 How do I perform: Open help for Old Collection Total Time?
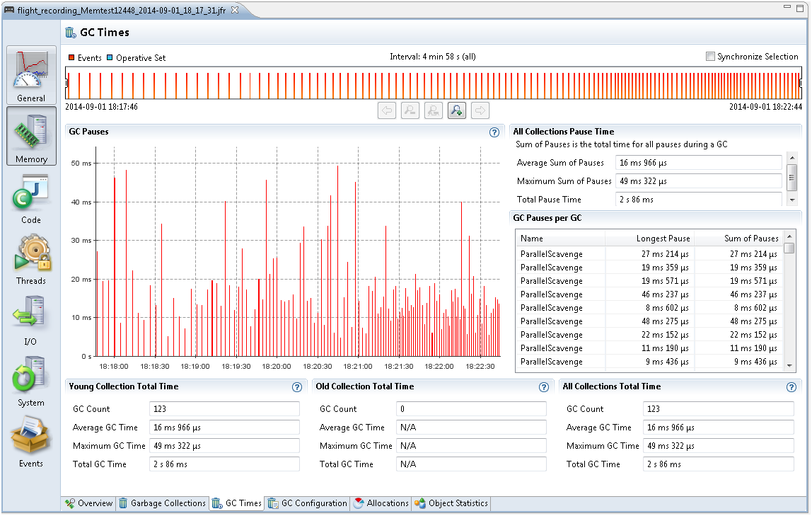(x=544, y=387)
